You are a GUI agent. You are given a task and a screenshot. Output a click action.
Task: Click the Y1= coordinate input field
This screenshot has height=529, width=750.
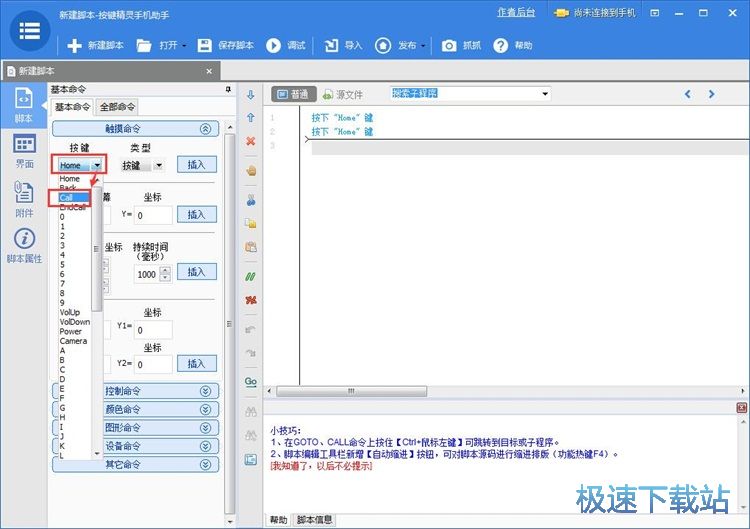click(x=153, y=330)
